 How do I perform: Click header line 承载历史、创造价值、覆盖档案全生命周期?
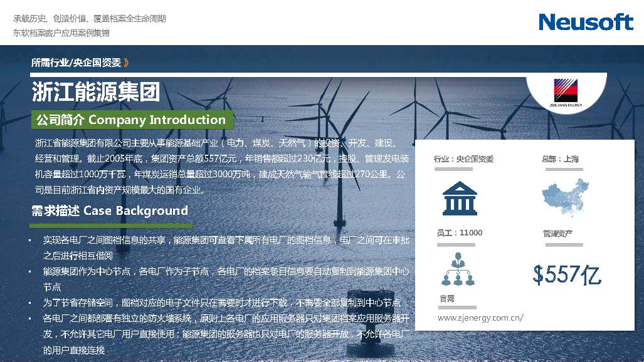click(89, 18)
